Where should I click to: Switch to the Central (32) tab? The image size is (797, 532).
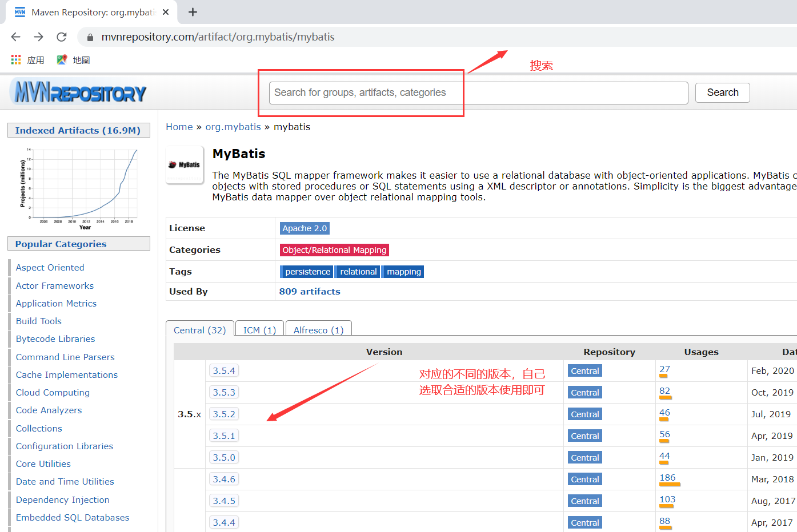tap(199, 330)
